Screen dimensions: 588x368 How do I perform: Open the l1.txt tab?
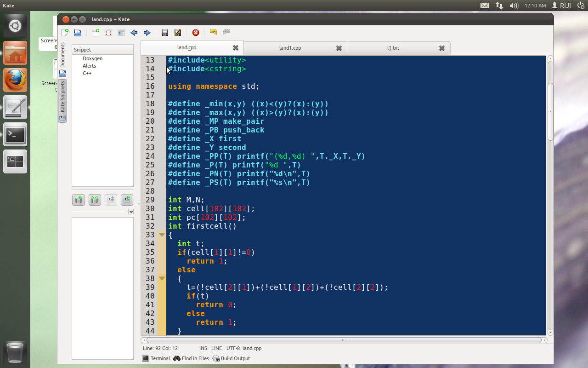393,47
